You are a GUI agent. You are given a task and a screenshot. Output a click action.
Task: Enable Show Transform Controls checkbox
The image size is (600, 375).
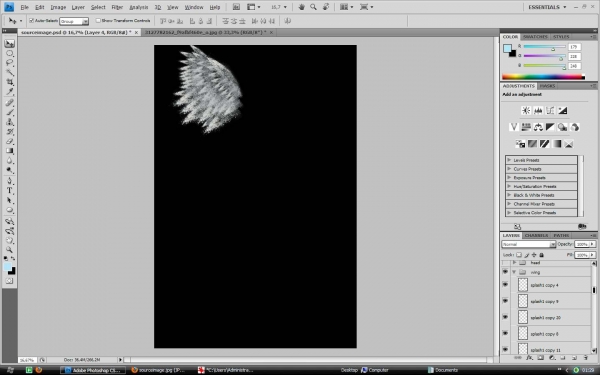pyautogui.click(x=98, y=21)
